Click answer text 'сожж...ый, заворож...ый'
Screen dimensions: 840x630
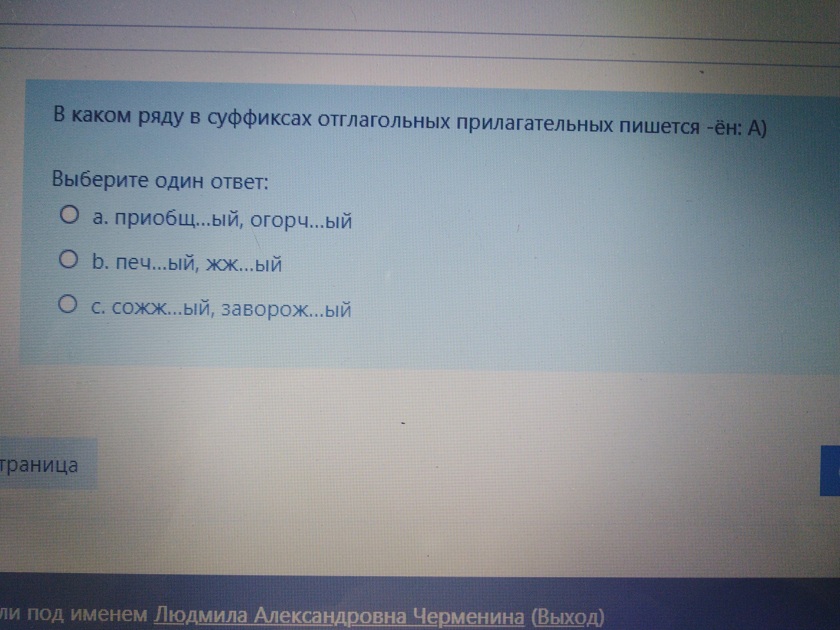231,310
